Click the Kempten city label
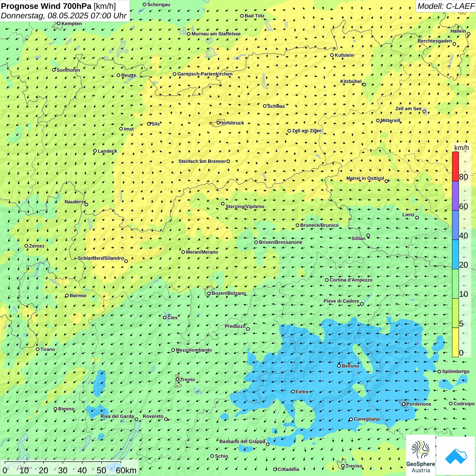This screenshot has height=476, width=476. tap(71, 23)
